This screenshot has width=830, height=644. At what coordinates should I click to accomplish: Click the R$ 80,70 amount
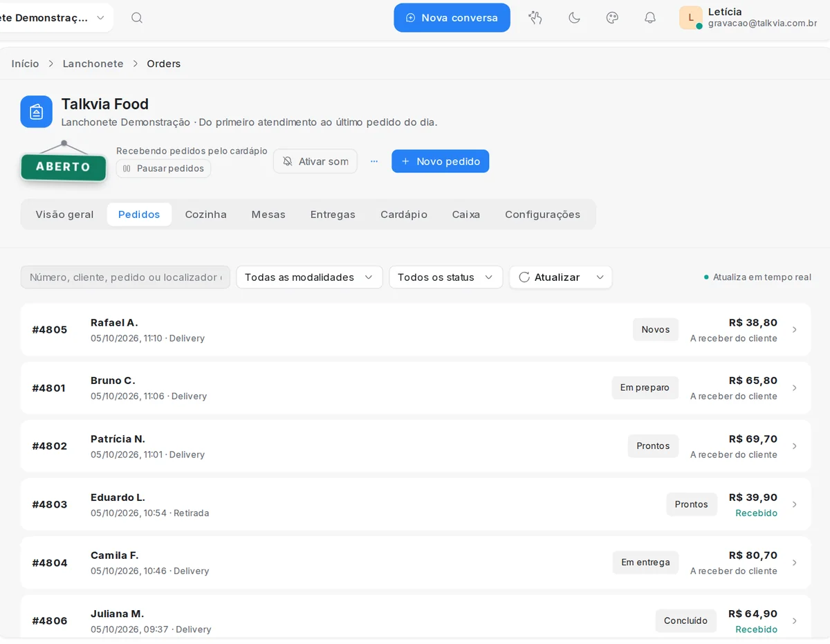[x=753, y=555]
